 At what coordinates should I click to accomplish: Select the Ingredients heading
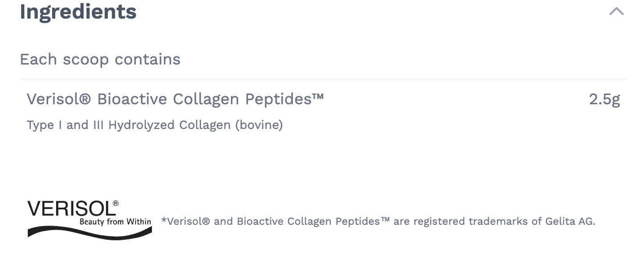[78, 12]
